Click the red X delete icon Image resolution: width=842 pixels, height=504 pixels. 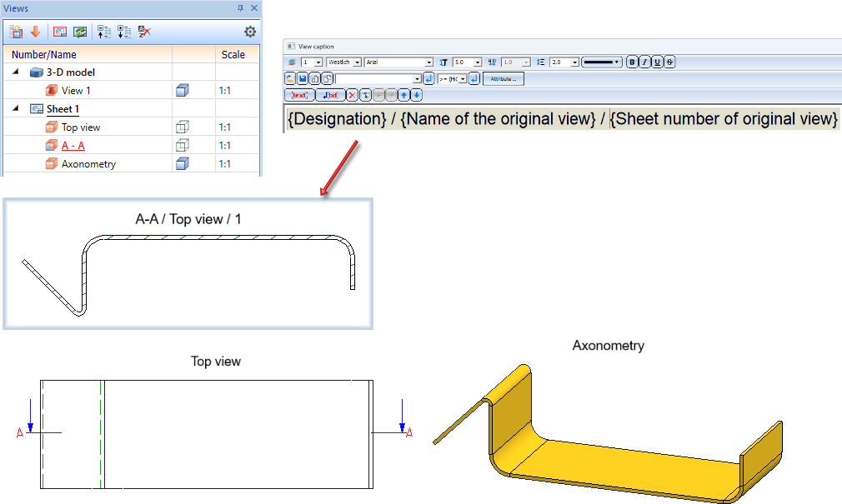click(352, 95)
